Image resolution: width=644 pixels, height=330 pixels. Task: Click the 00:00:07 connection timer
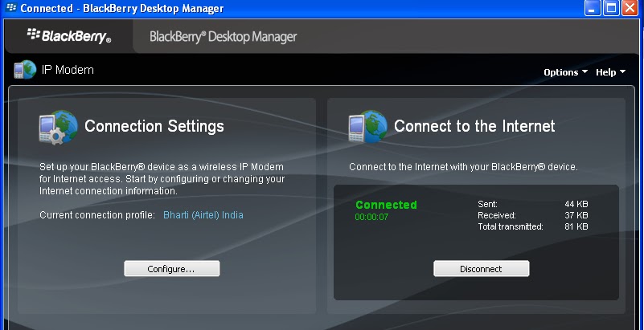point(371,217)
